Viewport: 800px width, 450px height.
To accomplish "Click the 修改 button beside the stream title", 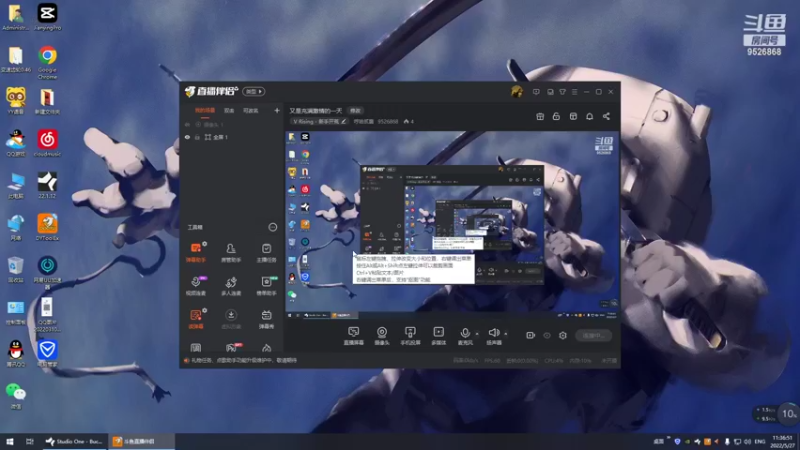I will click(355, 111).
